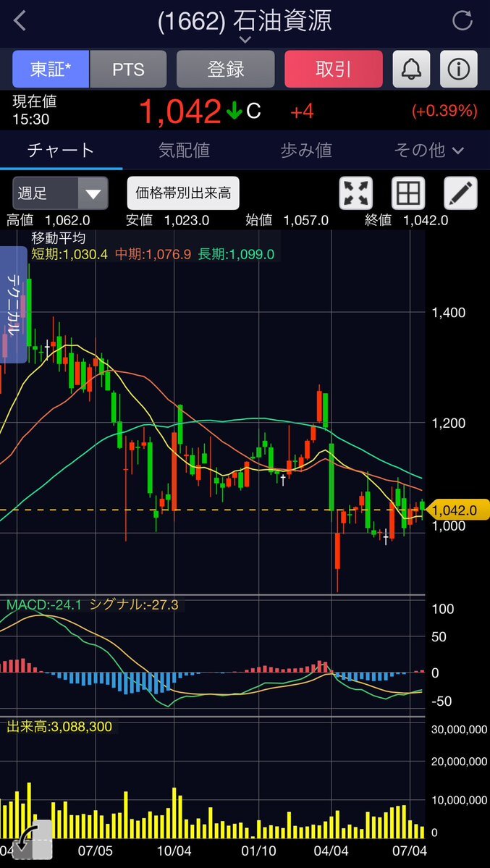Screen dimensions: 490x868
Task: Select the 東証 market toggle
Action: click(51, 69)
